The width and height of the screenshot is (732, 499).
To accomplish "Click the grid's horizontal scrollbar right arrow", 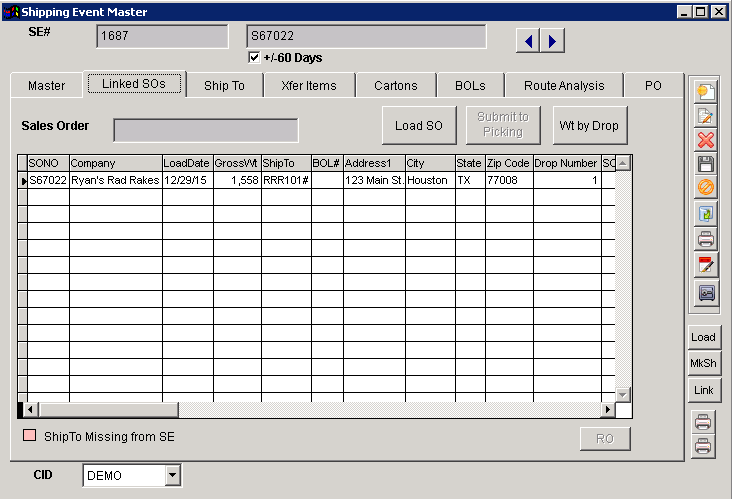I will (x=606, y=410).
